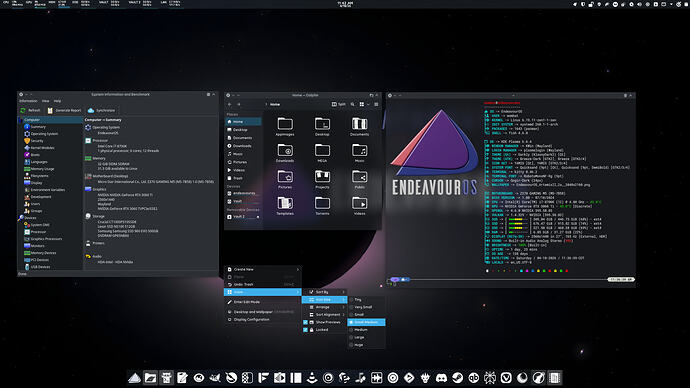The height and width of the screenshot is (388, 690).
Task: Expand the Arrange submenu
Action: pos(324,307)
